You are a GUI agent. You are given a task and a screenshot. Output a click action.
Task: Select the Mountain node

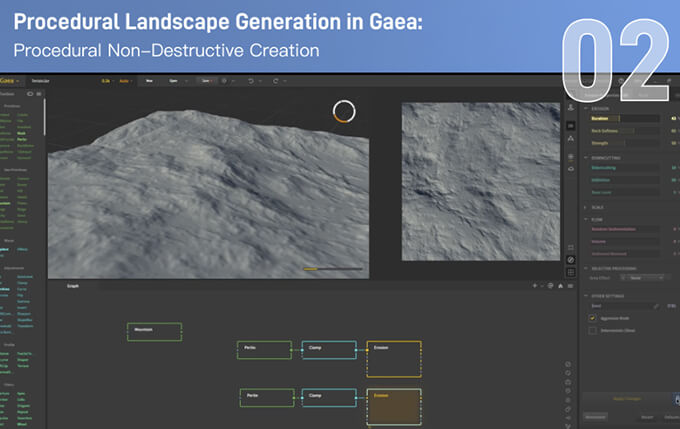tap(154, 332)
